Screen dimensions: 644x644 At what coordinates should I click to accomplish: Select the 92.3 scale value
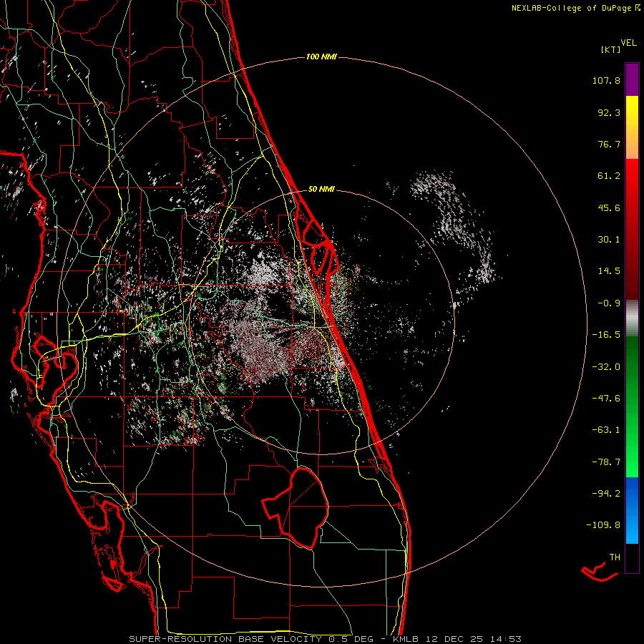click(609, 112)
